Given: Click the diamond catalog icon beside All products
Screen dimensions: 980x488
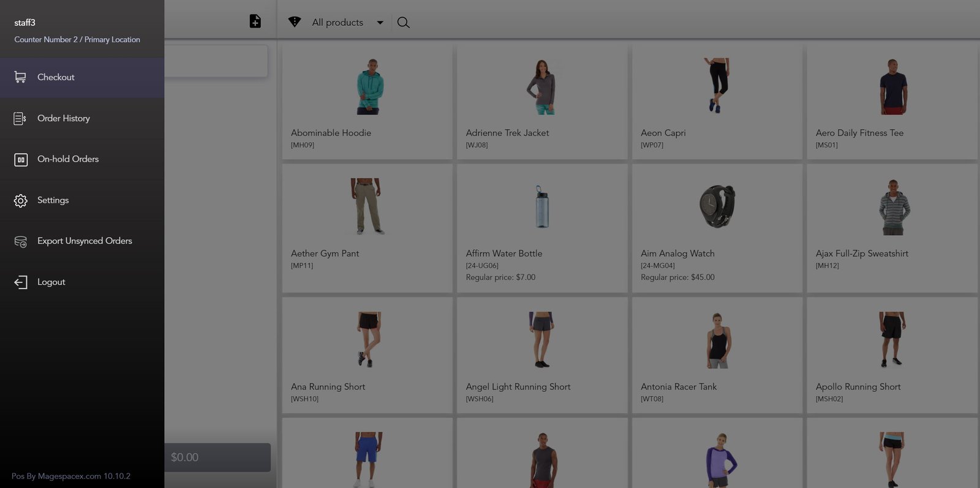Looking at the screenshot, I should pos(295,22).
